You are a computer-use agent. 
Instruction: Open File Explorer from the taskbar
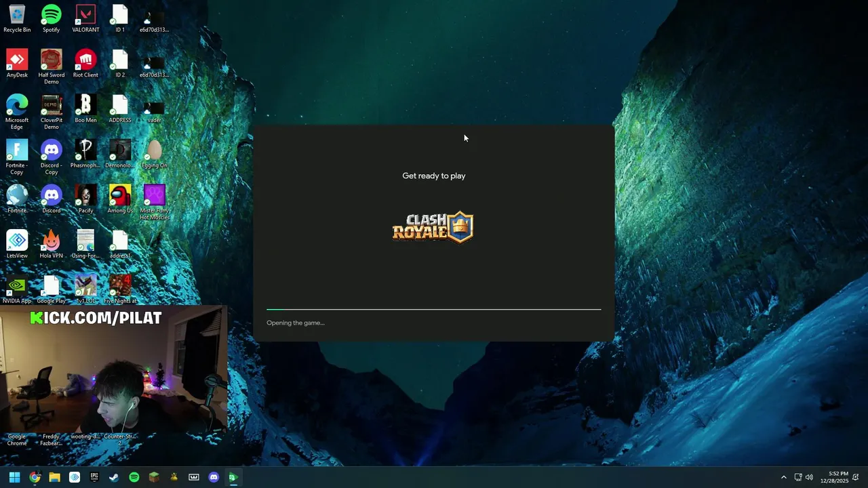click(54, 477)
